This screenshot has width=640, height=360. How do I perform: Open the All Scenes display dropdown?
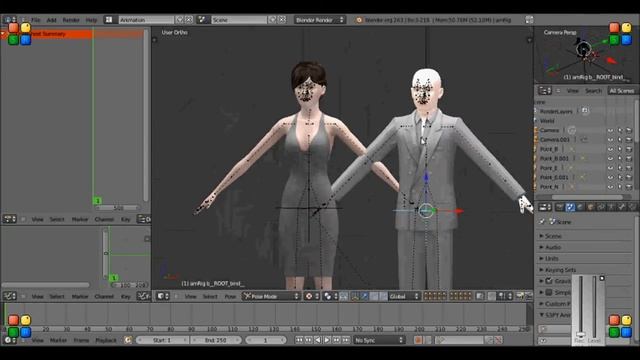tap(622, 91)
